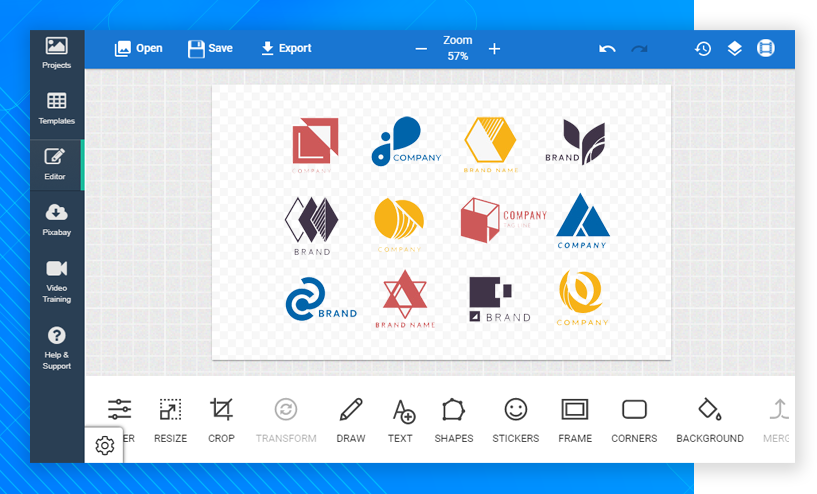Viewport: 817px width, 494px height.
Task: Open the Stickers tool
Action: coord(516,420)
